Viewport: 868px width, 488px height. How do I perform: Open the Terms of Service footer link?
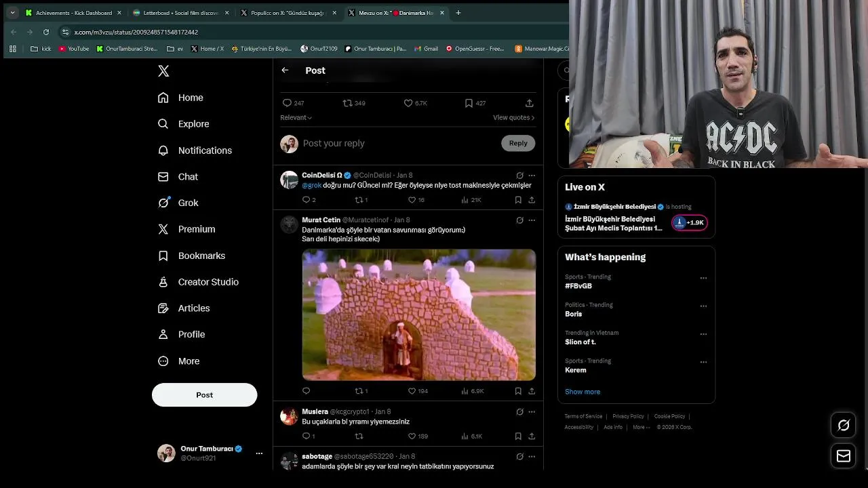point(583,416)
